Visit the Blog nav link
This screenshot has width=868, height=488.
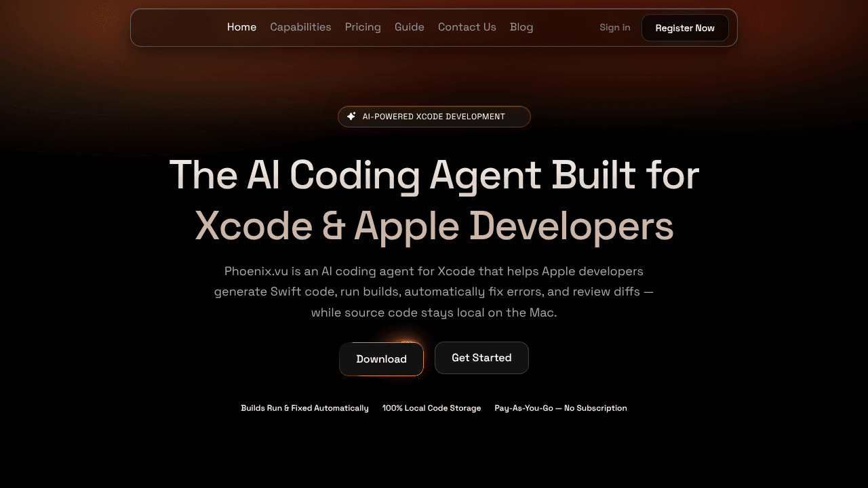[x=521, y=27]
